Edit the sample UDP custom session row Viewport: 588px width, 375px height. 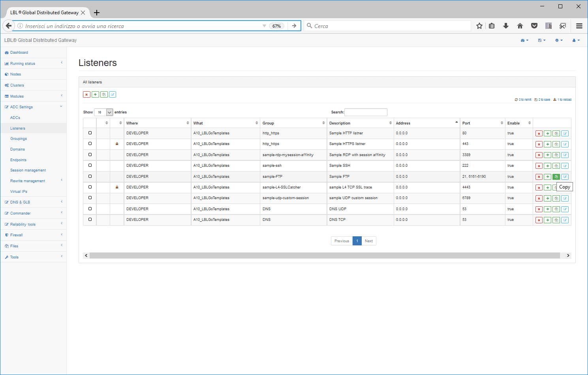565,198
